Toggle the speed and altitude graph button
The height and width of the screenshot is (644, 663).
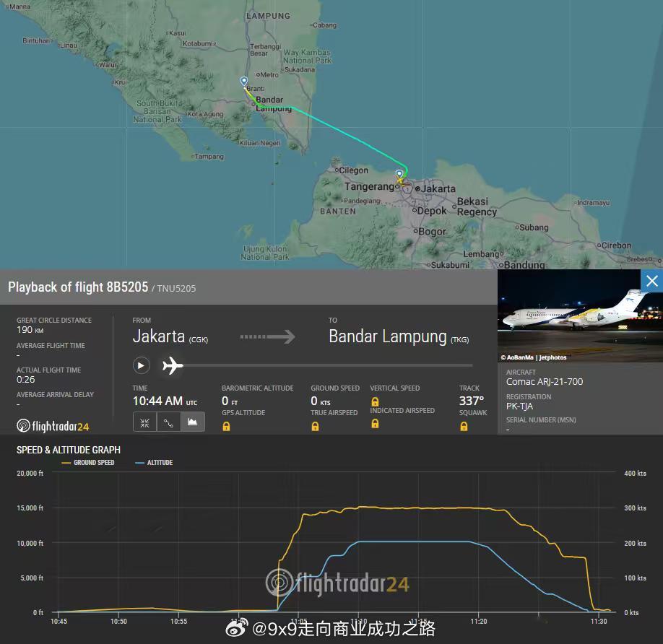click(x=192, y=422)
